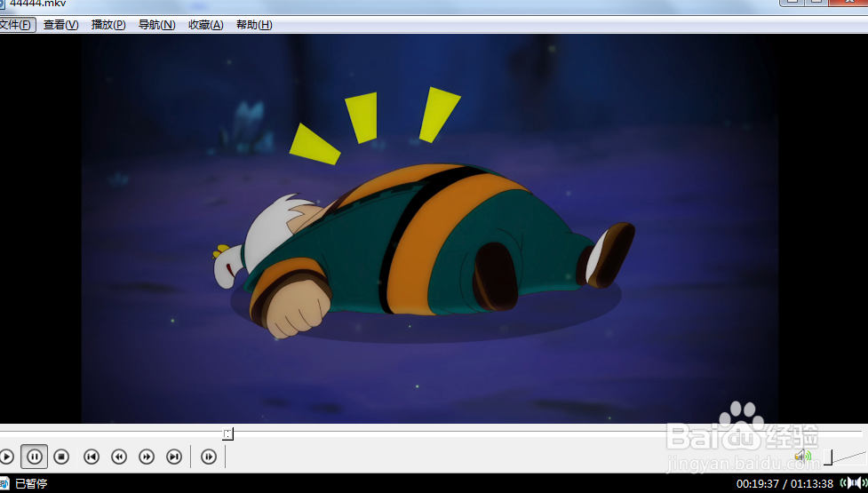This screenshot has height=493, width=868.
Task: Open the 帮助(H) menu
Action: pyautogui.click(x=254, y=25)
